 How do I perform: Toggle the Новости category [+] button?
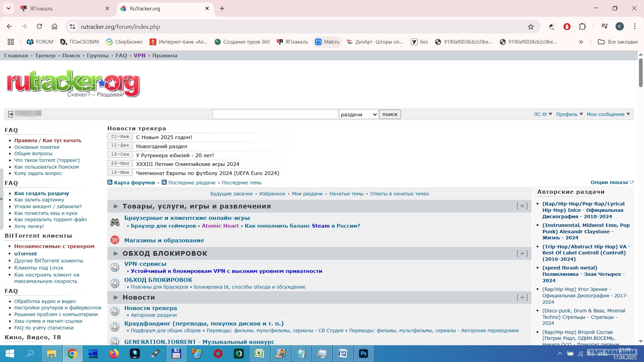(x=522, y=297)
